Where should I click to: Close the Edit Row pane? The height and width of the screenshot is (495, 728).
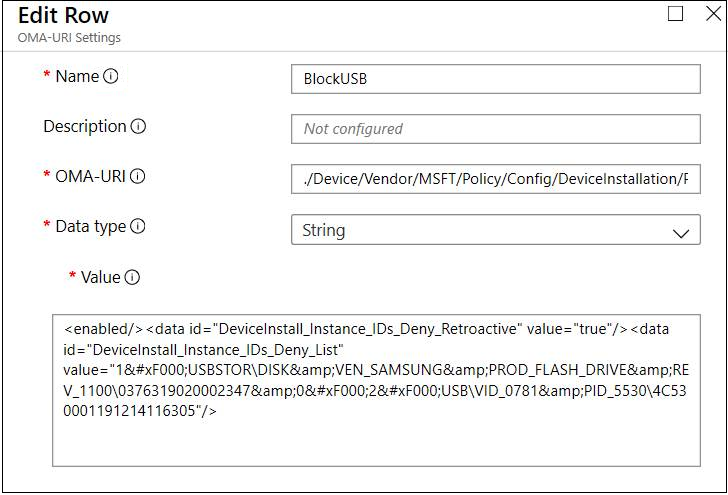pos(713,14)
